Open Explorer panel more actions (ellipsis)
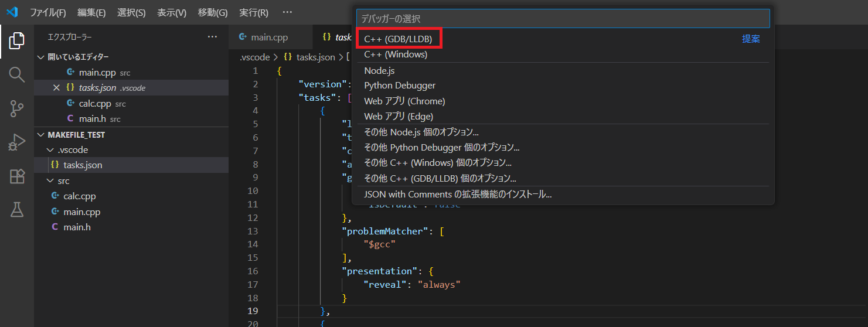868x327 pixels. [x=212, y=37]
